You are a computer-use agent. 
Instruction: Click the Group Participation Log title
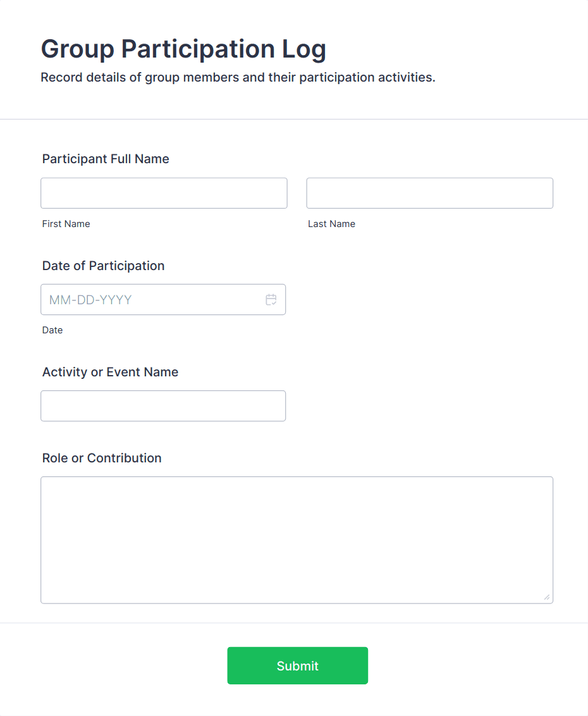[183, 49]
